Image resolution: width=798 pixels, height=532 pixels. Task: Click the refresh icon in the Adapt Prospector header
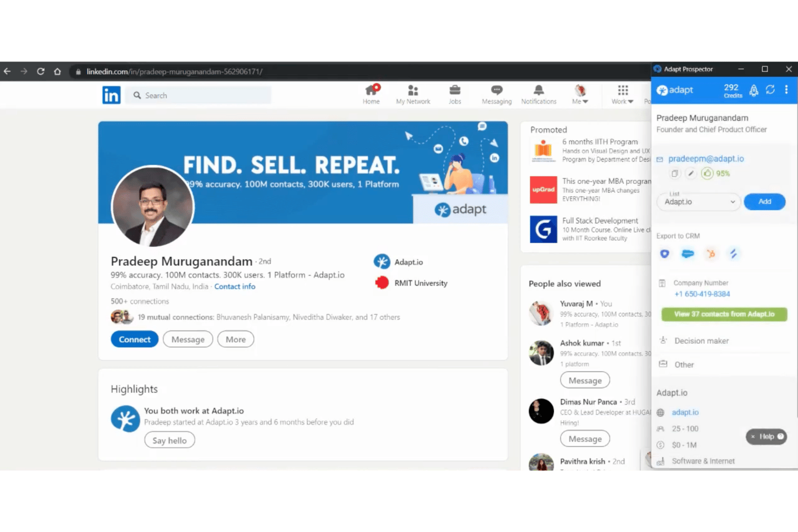tap(771, 90)
